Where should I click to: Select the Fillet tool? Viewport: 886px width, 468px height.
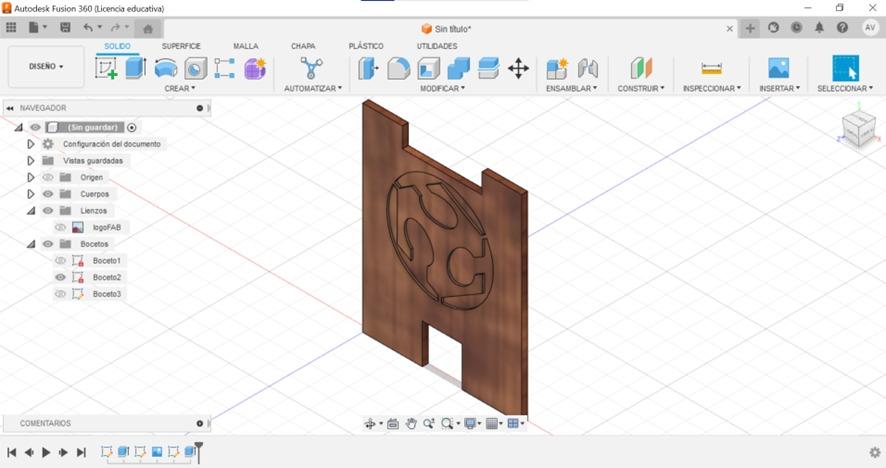point(398,68)
